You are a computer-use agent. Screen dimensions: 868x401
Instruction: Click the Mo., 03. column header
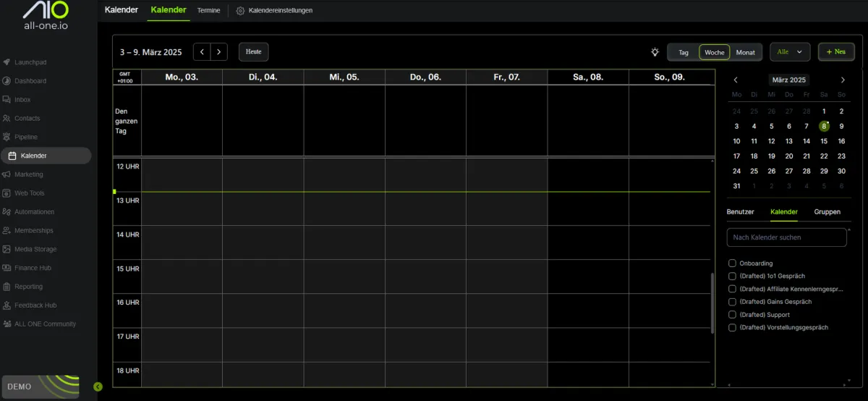182,77
